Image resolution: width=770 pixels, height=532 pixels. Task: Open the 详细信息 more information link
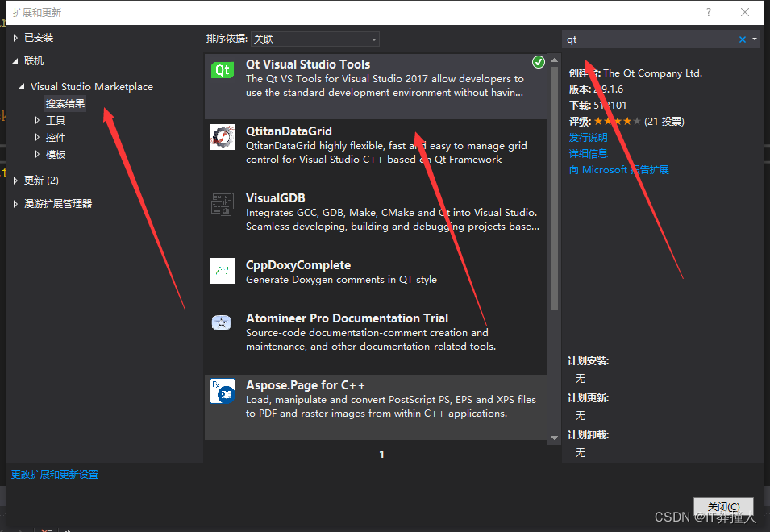tap(589, 154)
